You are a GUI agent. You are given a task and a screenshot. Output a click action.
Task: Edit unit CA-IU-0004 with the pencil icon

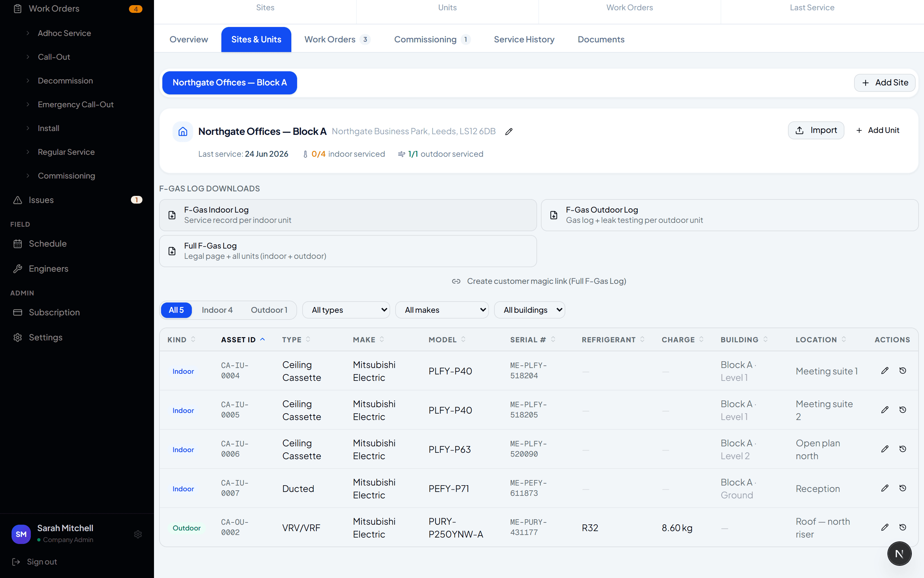885,371
